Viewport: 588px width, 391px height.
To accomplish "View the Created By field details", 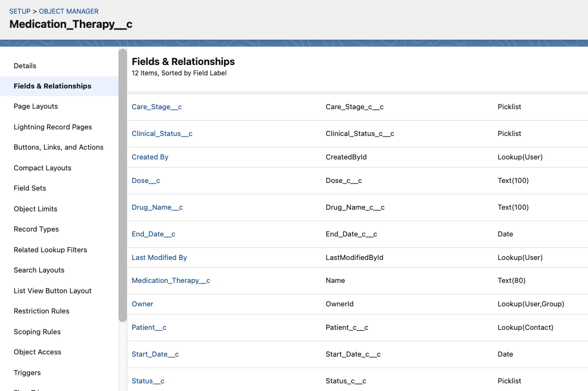I will pyautogui.click(x=150, y=157).
